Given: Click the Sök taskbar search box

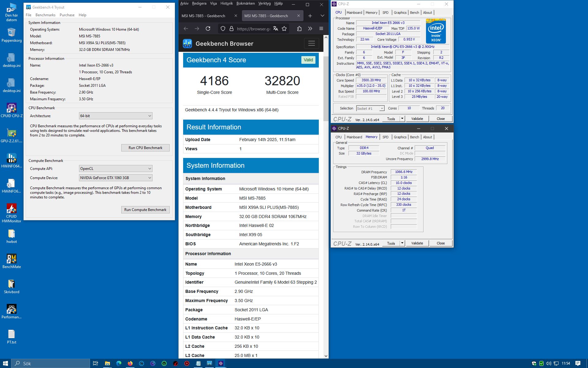Looking at the screenshot, I should coord(51,363).
